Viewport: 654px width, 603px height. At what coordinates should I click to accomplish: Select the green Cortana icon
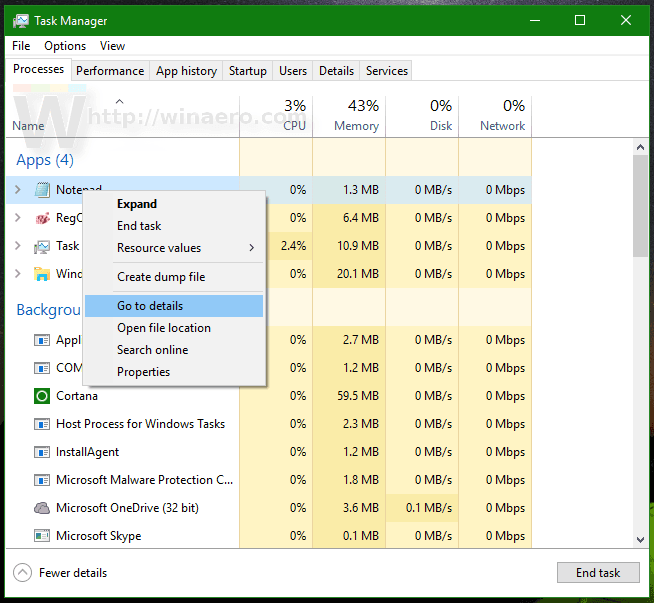coord(42,396)
